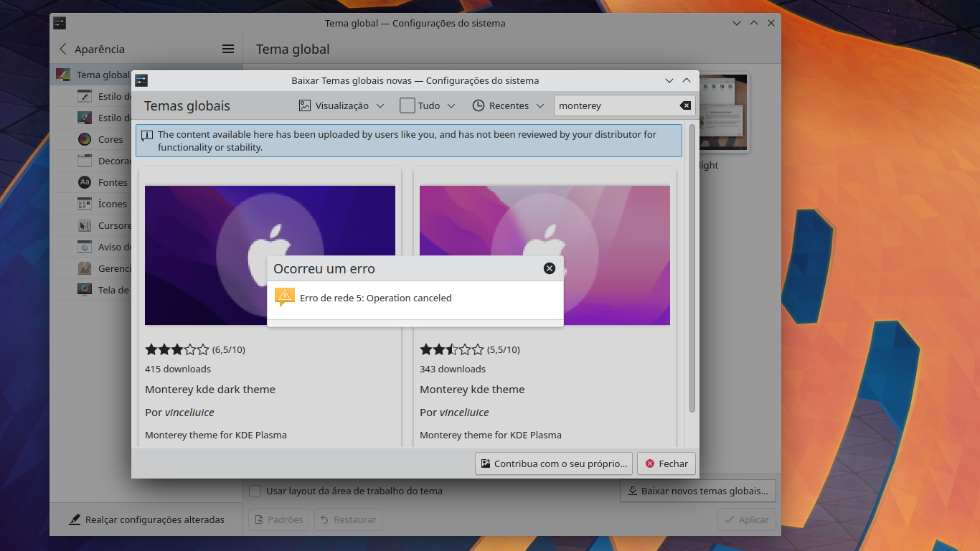Image resolution: width=980 pixels, height=551 pixels.
Task: Click the 'Aviso de...' sidebar icon
Action: pos(85,247)
